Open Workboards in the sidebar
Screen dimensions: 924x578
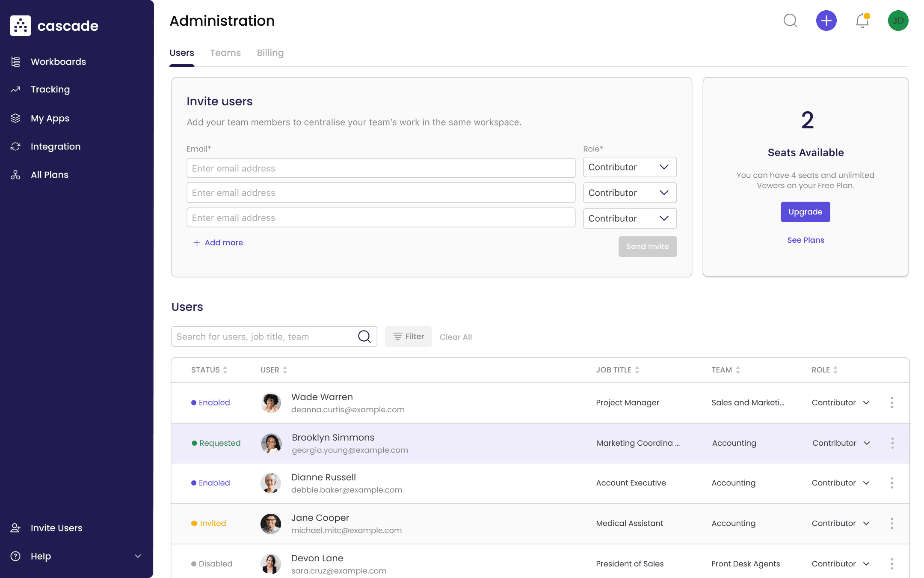(x=58, y=62)
